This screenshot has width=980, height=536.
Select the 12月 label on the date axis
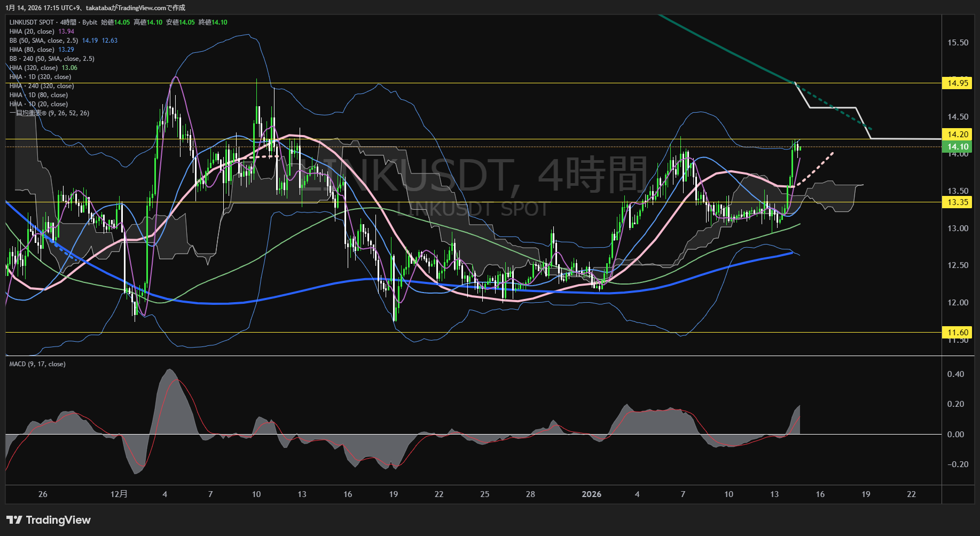119,494
